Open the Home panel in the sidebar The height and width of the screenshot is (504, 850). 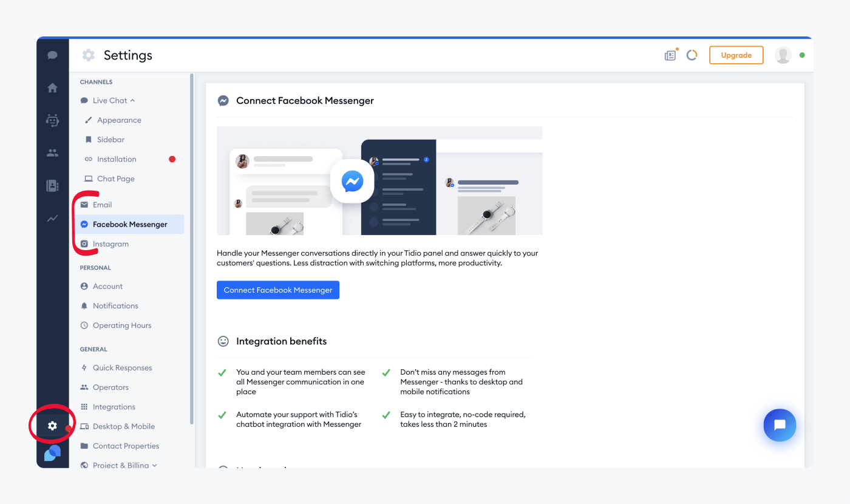tap(52, 87)
